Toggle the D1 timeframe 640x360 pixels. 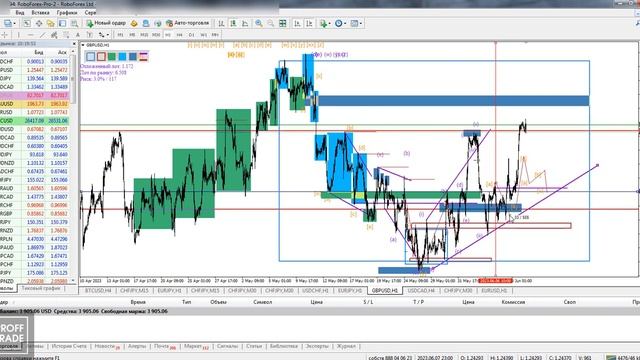coord(191,35)
